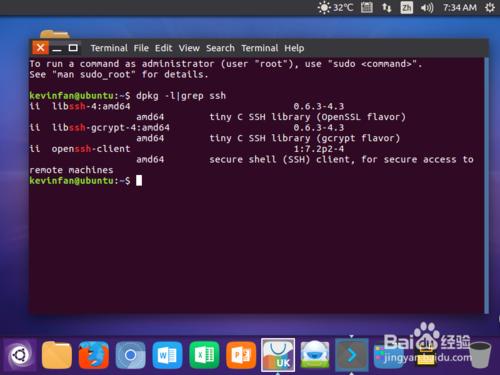Open the sound volume indicator

pos(427,7)
